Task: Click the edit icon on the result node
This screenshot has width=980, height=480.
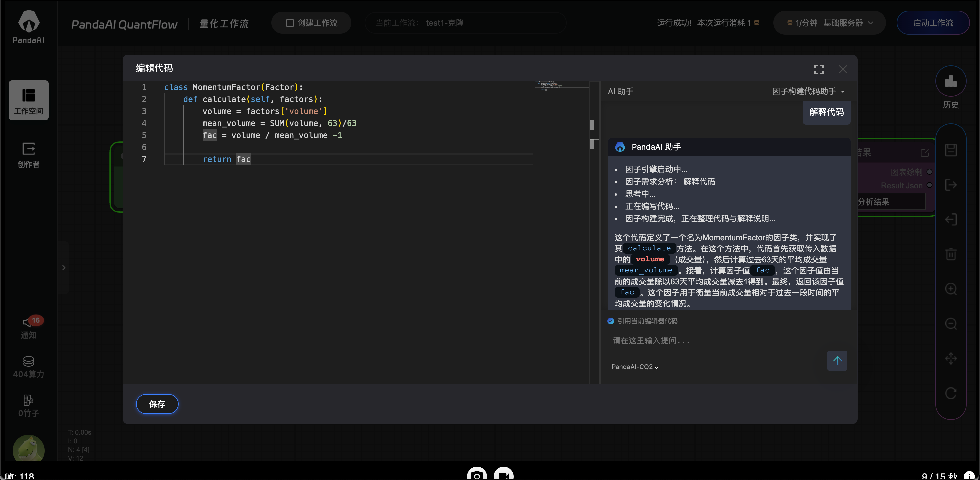Action: coord(924,153)
